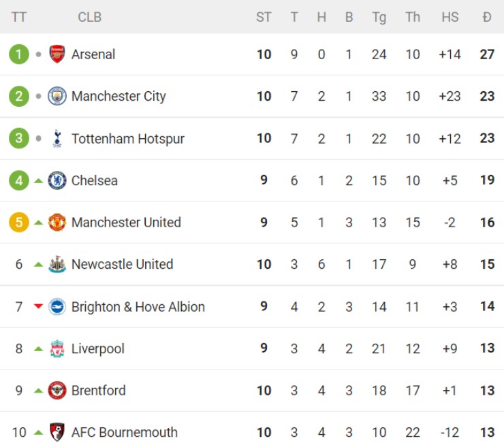Click the yellow rank 5 badge
504x443 pixels.
pos(19,223)
